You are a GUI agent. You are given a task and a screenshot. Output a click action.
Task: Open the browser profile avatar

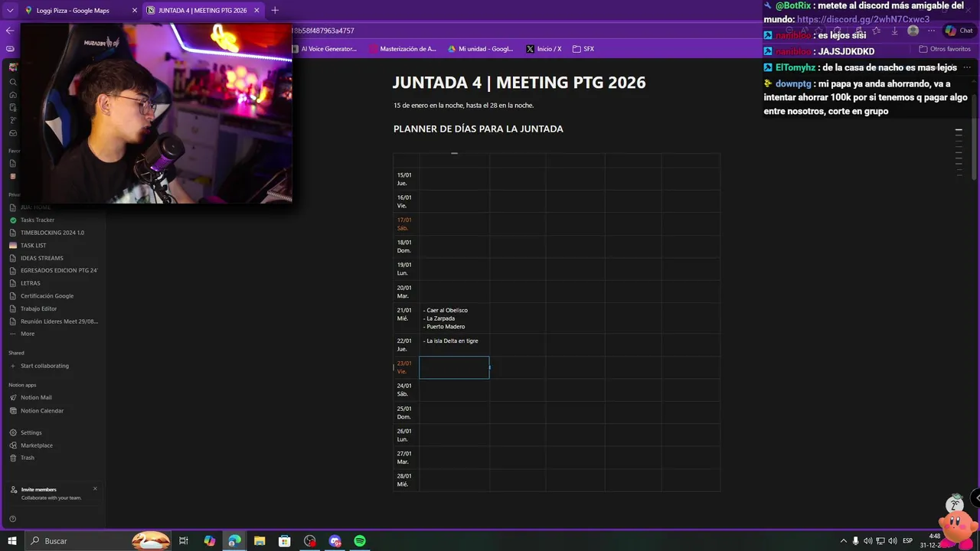[x=913, y=31]
